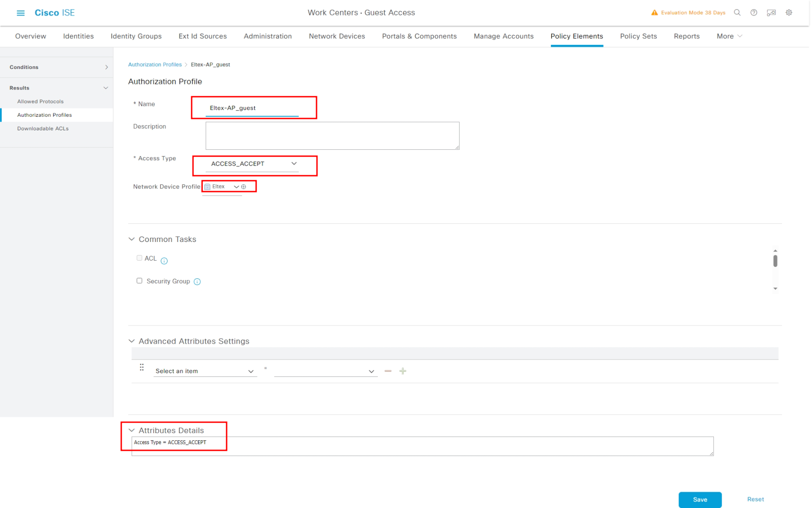The width and height of the screenshot is (812, 508).
Task: Click the Authorization Profiles breadcrumb link
Action: coord(155,64)
